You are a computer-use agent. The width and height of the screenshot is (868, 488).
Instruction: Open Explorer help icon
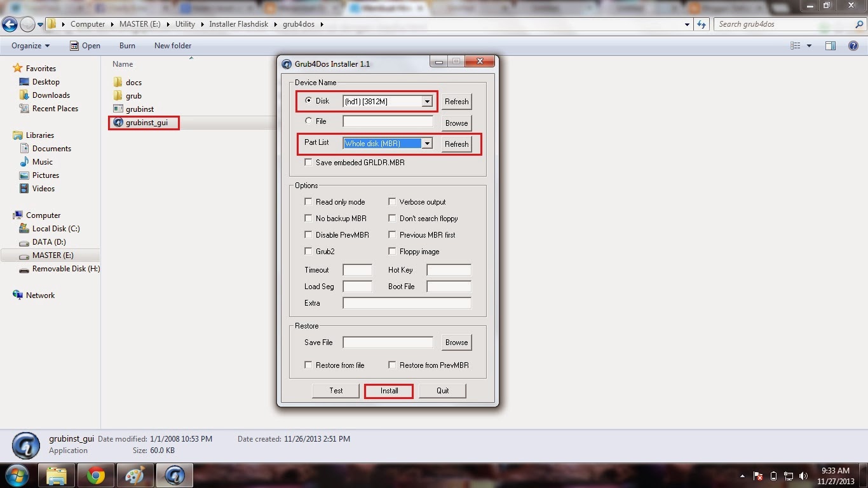[x=853, y=46]
